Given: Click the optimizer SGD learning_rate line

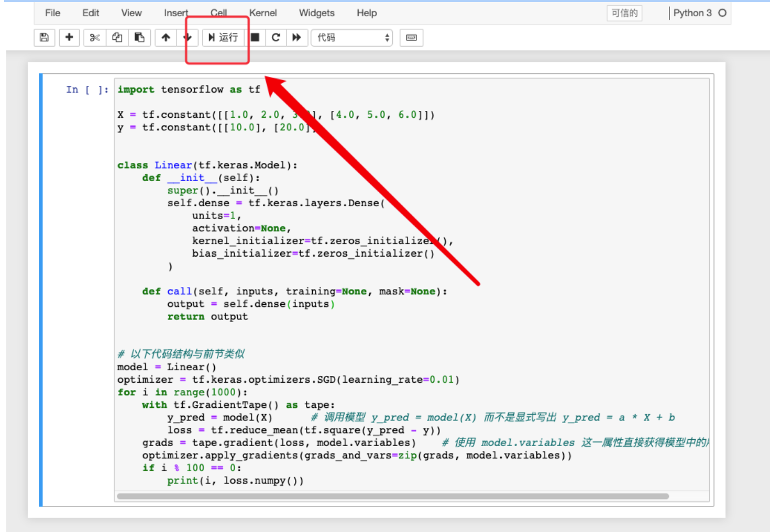Looking at the screenshot, I should [x=288, y=380].
